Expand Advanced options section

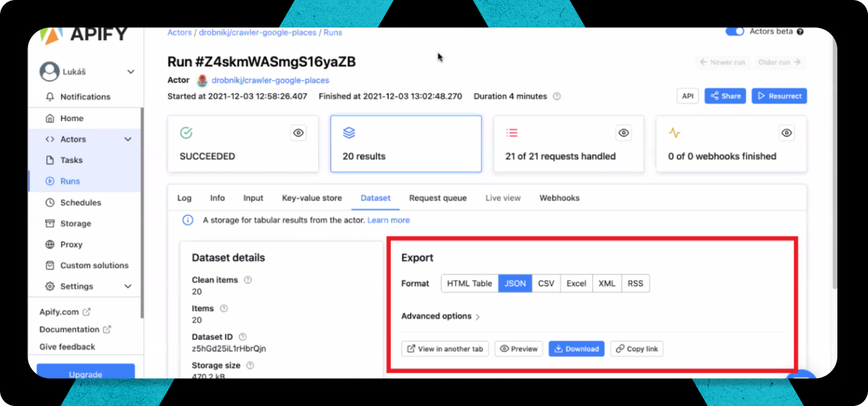440,316
